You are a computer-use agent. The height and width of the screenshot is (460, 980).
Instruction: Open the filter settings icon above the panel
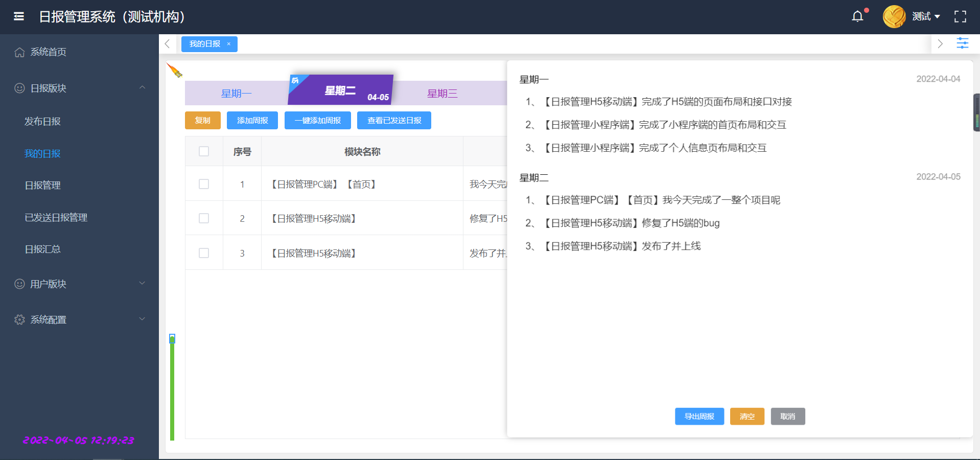tap(963, 44)
